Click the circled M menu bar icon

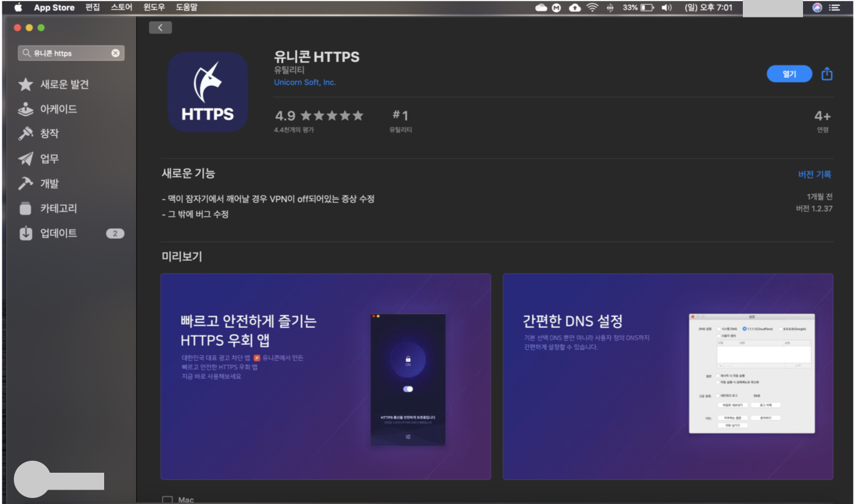tap(557, 8)
